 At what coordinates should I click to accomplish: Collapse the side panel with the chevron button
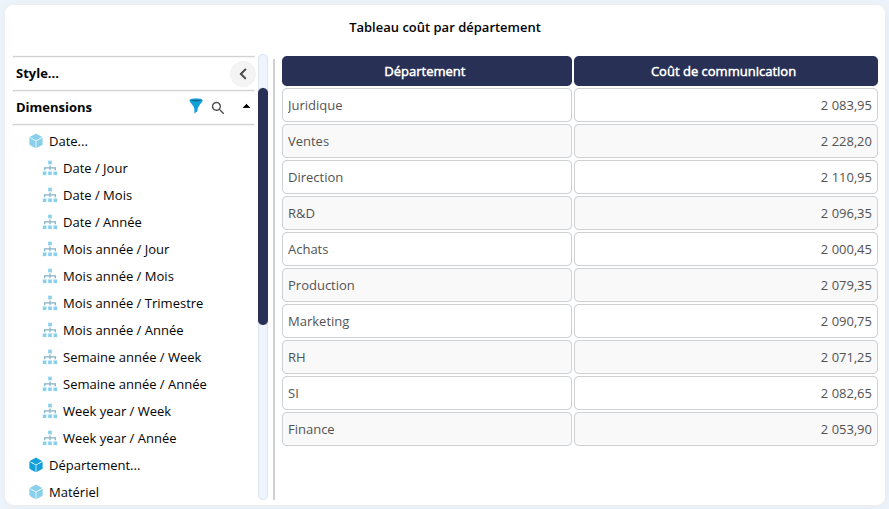[242, 73]
